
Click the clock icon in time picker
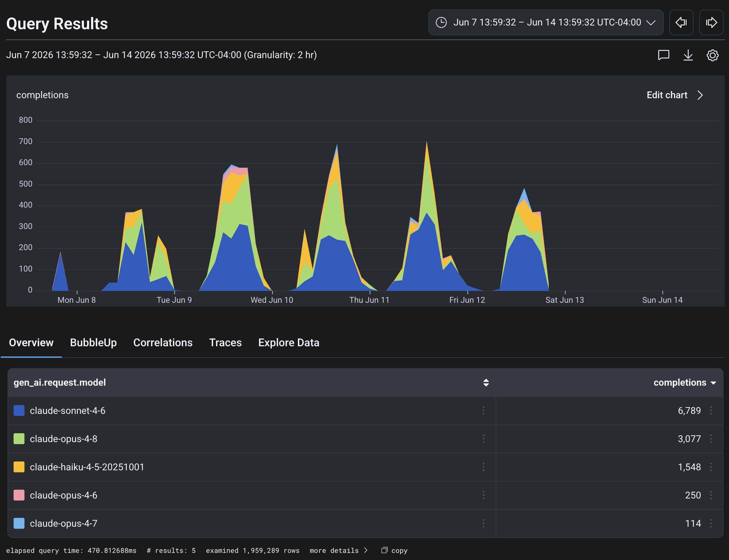click(441, 22)
